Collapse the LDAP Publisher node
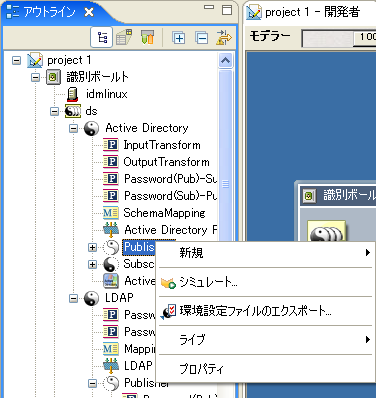 (92, 383)
